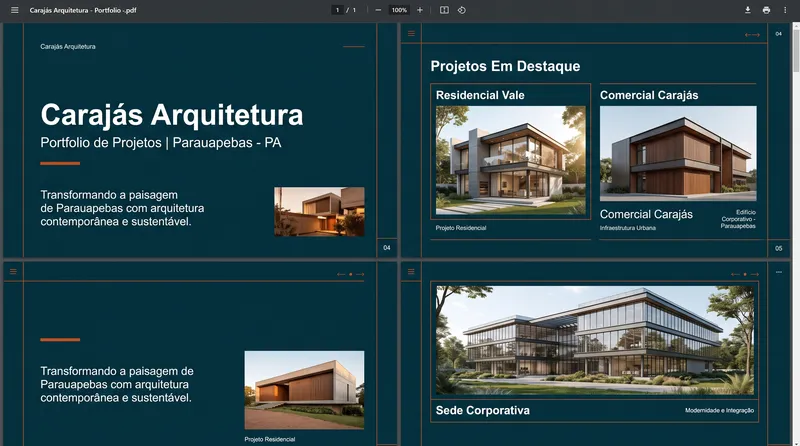Click the Residencial Vale heading

(480, 95)
